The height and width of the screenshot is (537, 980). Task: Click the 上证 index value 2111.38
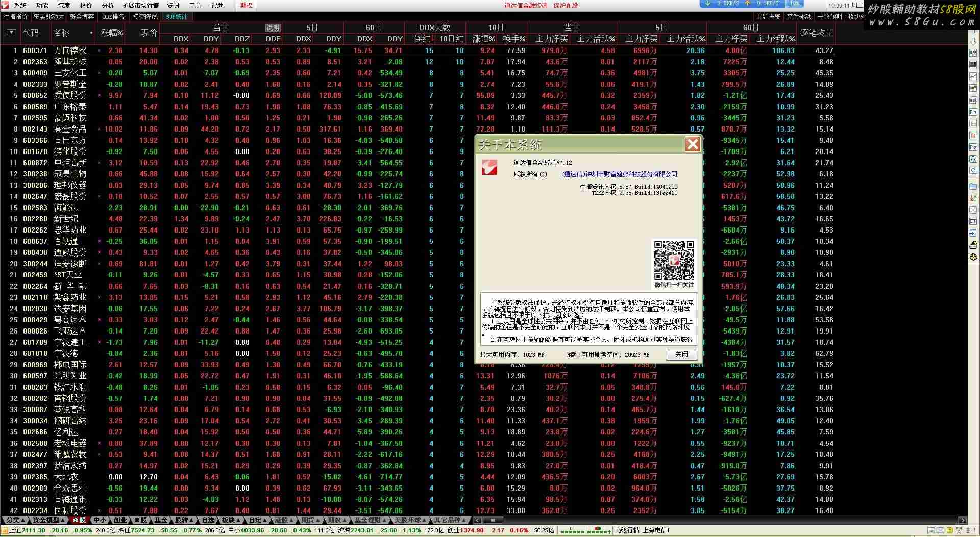[x=33, y=531]
